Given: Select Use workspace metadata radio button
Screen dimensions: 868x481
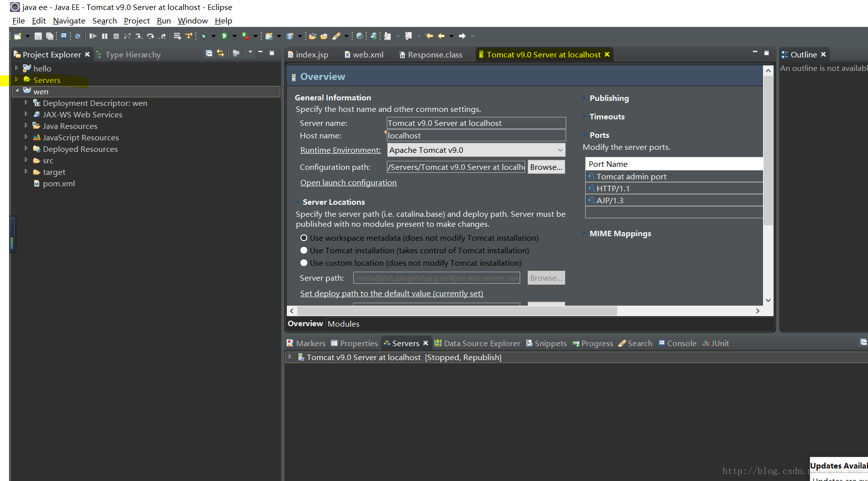Looking at the screenshot, I should 304,238.
